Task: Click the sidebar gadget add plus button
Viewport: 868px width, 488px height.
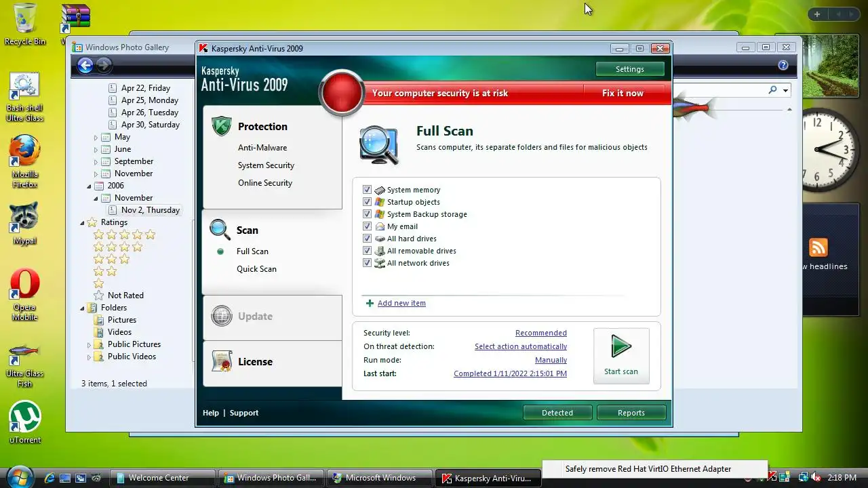Action: 817,14
